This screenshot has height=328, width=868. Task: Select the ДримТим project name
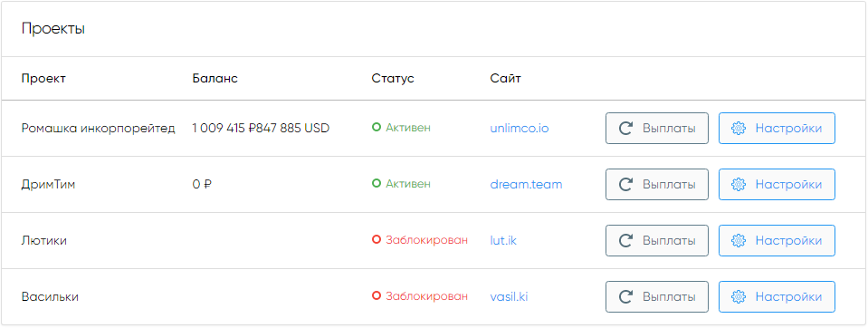click(48, 185)
